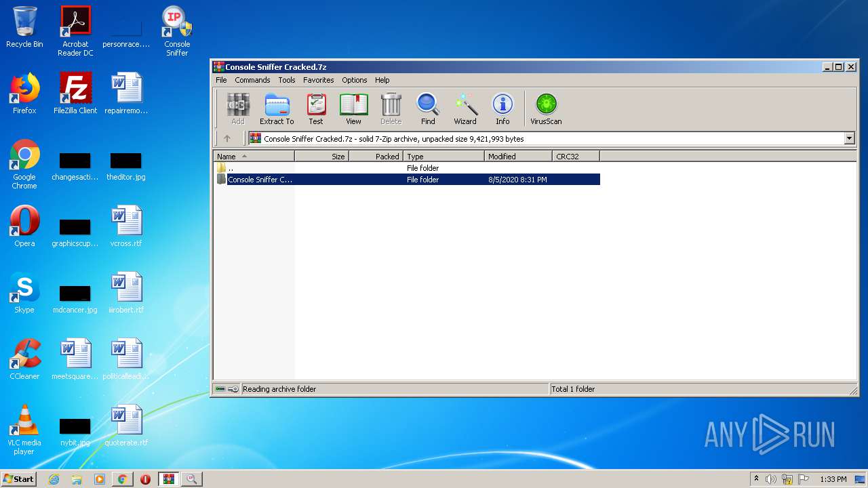Viewport: 868px width, 488px height.
Task: Select nybit.jpg file on desktop
Action: tap(75, 432)
